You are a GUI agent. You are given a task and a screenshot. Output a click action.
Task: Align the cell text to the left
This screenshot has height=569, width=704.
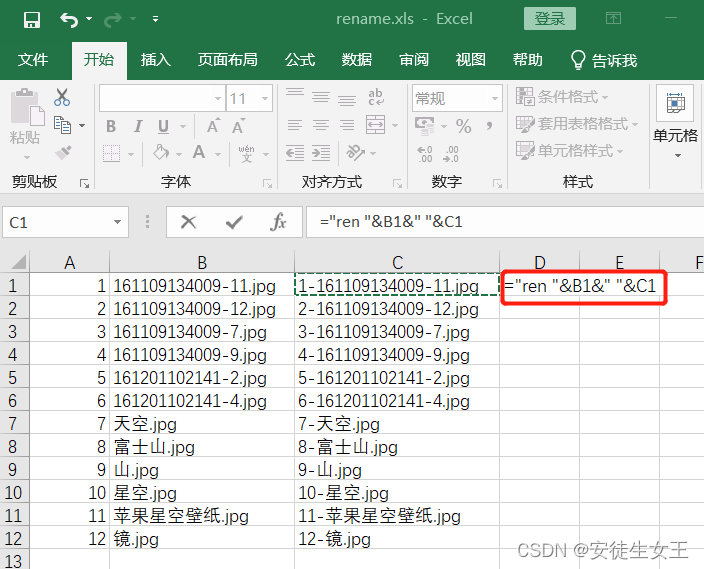click(x=295, y=125)
